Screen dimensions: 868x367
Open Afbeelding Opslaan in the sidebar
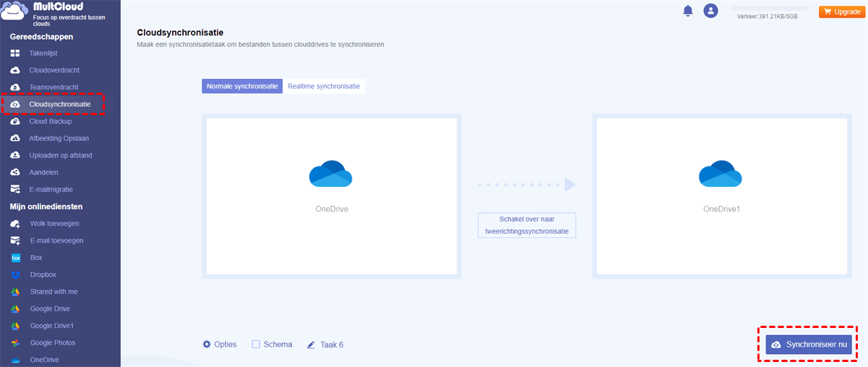tap(60, 138)
